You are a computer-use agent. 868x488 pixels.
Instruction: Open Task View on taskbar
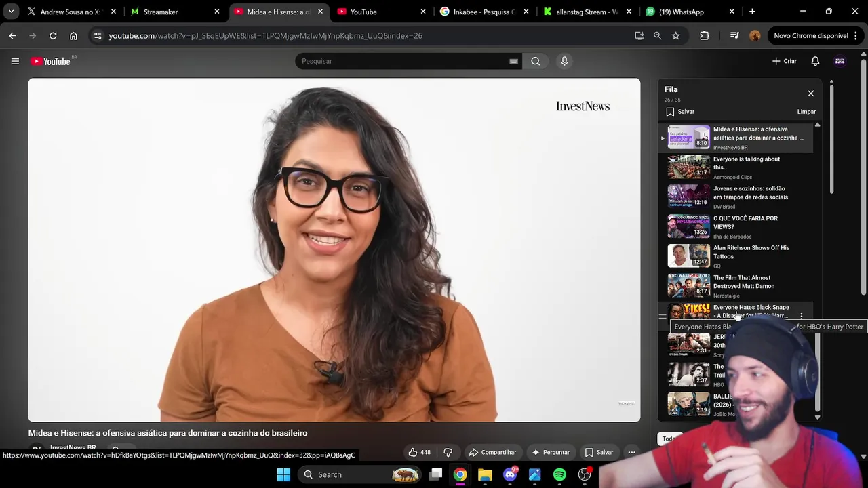pos(435,474)
